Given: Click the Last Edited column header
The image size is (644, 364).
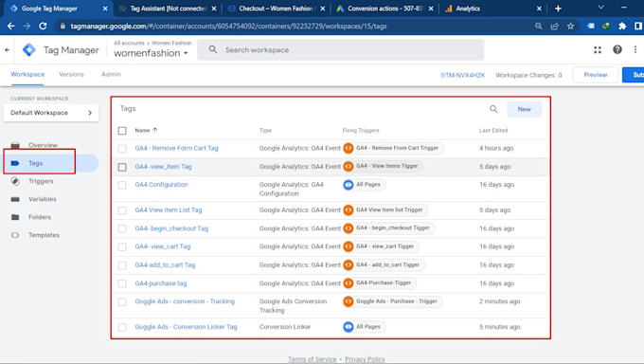Looking at the screenshot, I should pos(493,131).
